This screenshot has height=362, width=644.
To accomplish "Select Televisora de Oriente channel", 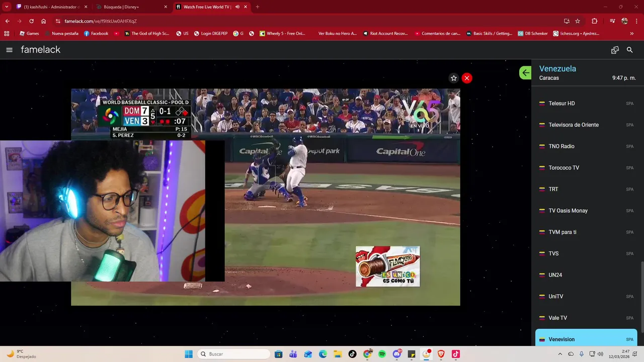I will coord(586,125).
